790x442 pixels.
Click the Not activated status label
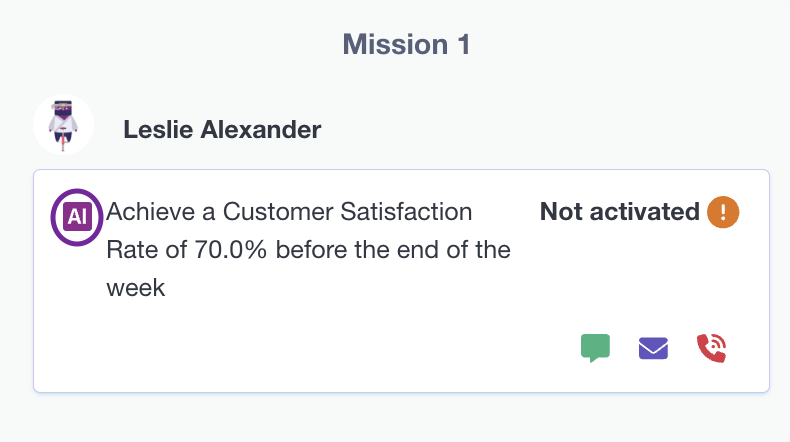(x=620, y=212)
